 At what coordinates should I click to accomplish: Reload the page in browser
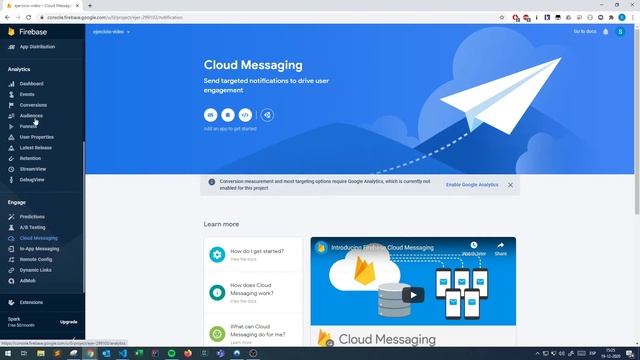pos(29,18)
